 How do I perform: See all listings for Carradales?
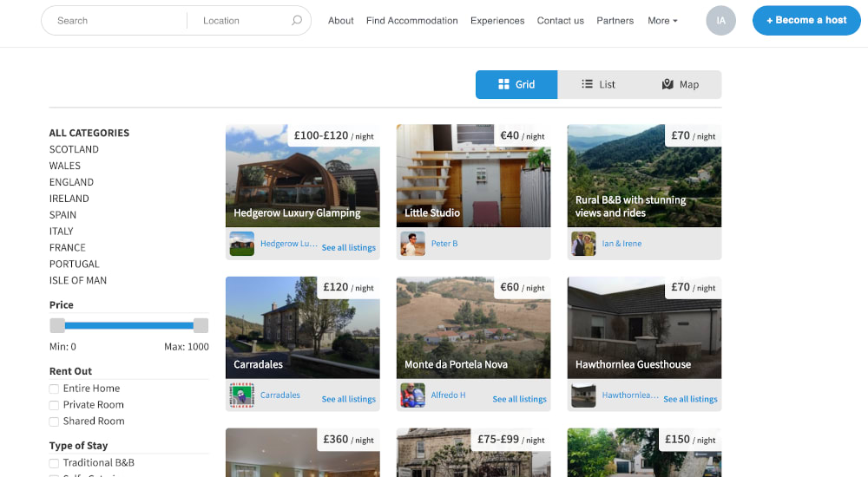[349, 399]
